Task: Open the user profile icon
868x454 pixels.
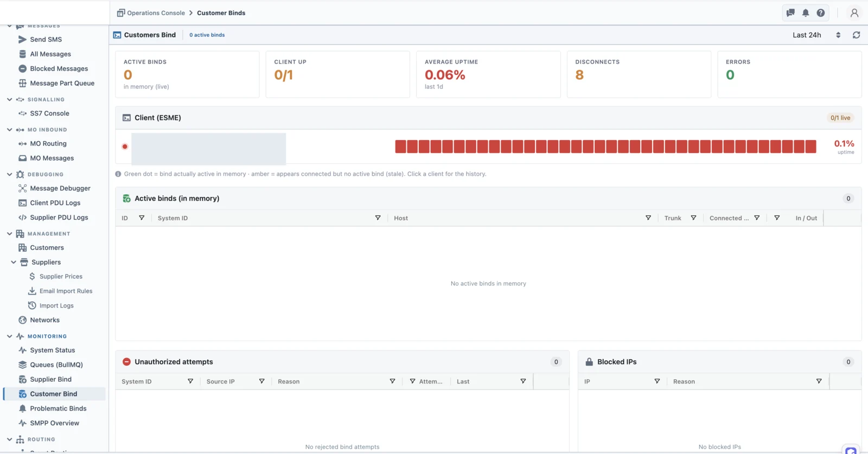Action: 854,13
